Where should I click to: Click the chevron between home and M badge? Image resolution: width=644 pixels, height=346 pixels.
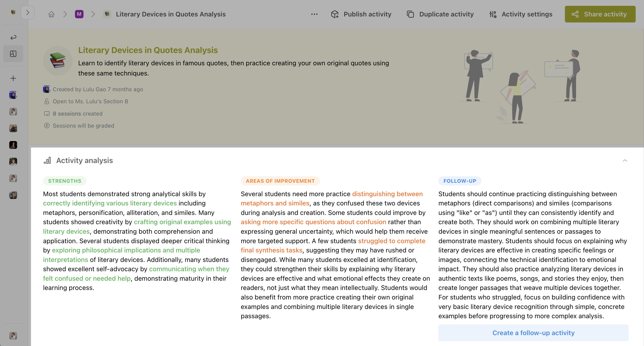point(65,14)
